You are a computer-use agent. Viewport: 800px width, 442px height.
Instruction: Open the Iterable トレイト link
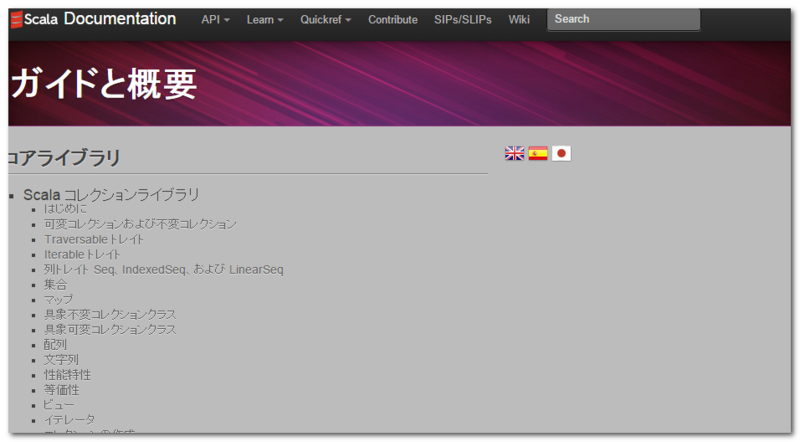[x=82, y=254]
